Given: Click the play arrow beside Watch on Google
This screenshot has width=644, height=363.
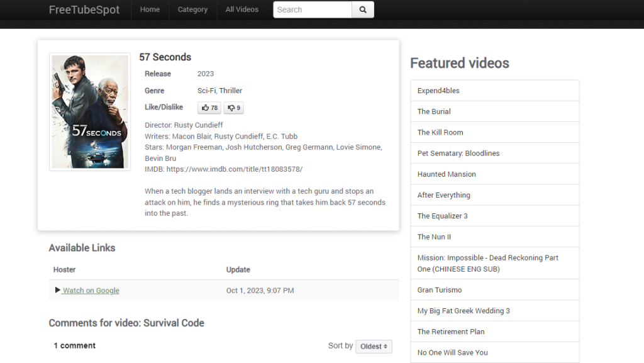Looking at the screenshot, I should [57, 290].
